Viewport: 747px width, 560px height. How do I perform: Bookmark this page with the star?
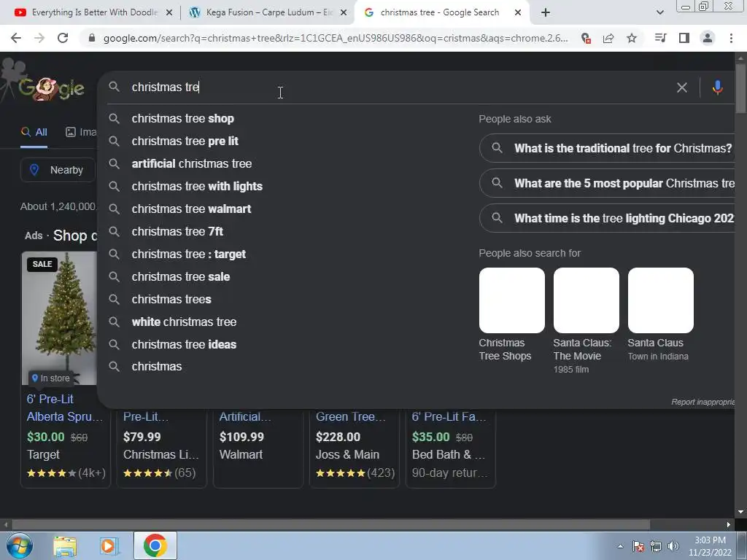point(632,38)
